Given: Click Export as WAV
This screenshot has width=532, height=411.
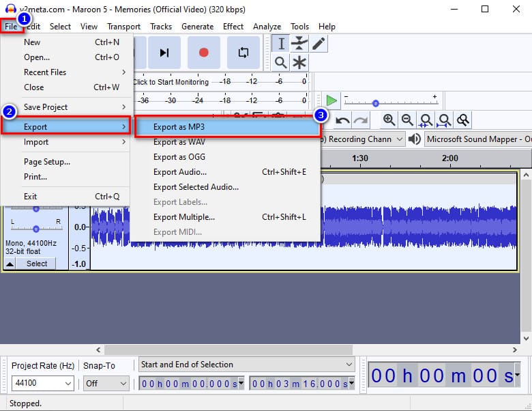Looking at the screenshot, I should pyautogui.click(x=227, y=141).
